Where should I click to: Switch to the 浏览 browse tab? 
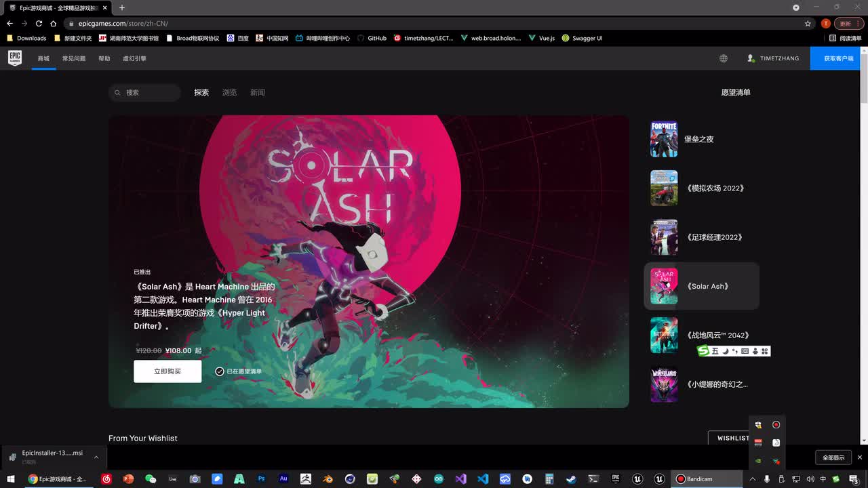[x=229, y=92]
